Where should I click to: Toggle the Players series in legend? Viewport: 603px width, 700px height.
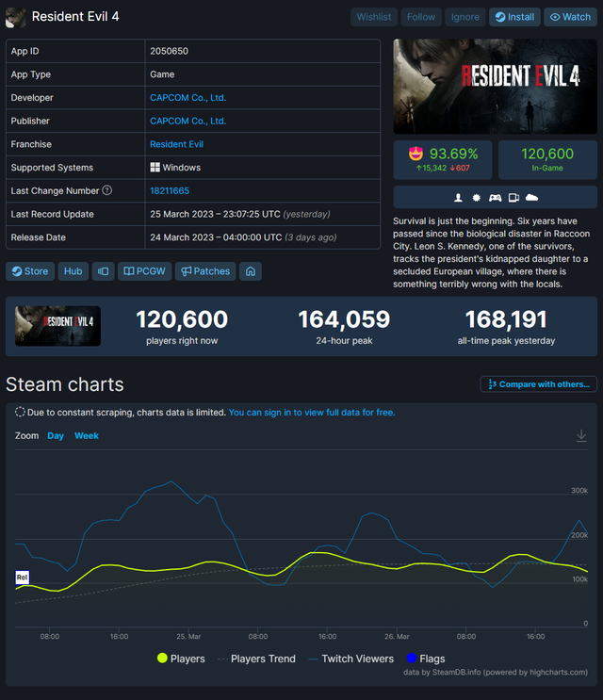181,659
